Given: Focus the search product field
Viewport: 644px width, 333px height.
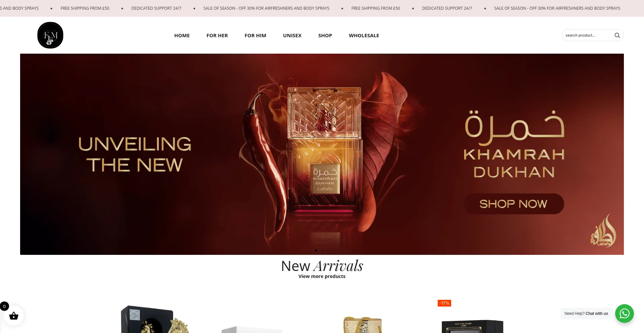Looking at the screenshot, I should click(x=588, y=35).
